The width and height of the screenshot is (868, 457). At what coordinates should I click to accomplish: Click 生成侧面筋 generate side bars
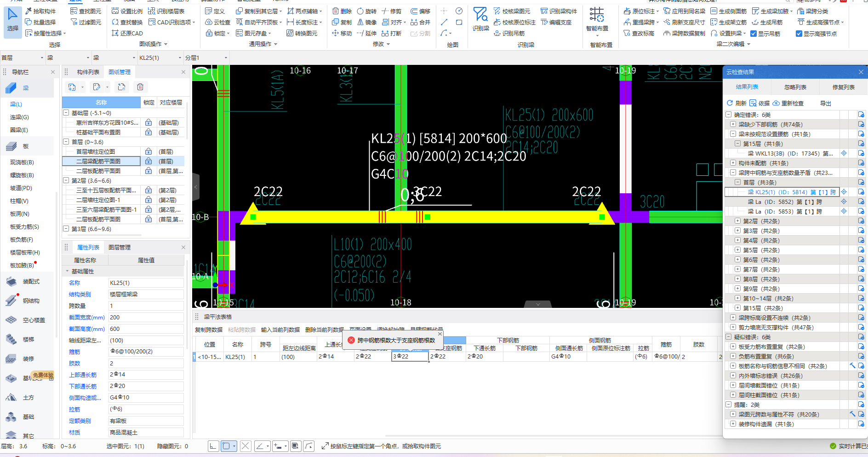(x=728, y=11)
